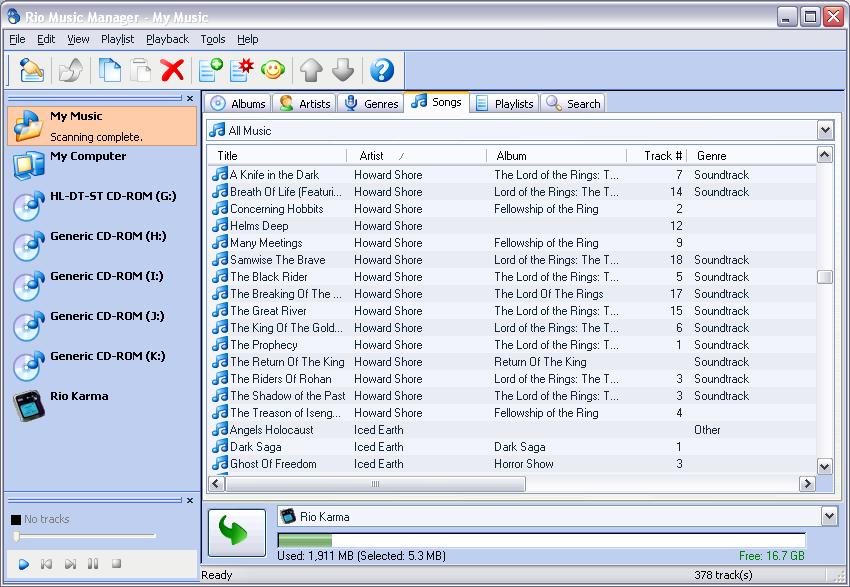Viewport: 850px width, 587px height.
Task: Switch to the Genres tab
Action: [371, 104]
